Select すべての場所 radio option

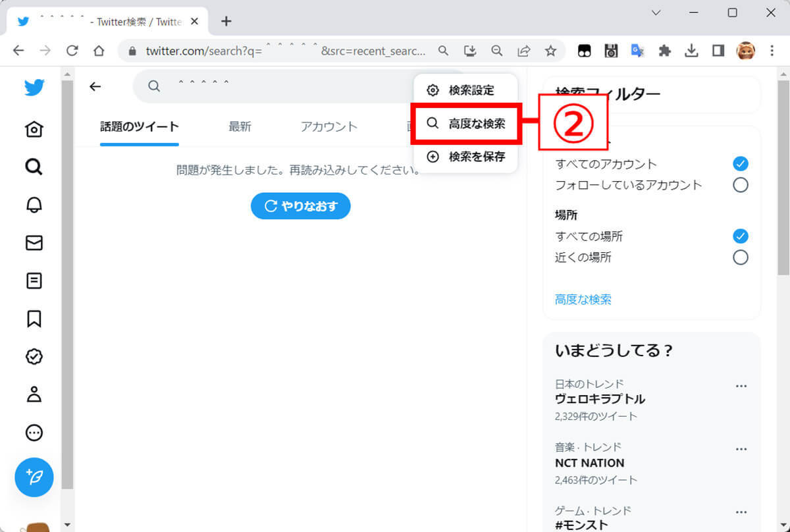[741, 236]
